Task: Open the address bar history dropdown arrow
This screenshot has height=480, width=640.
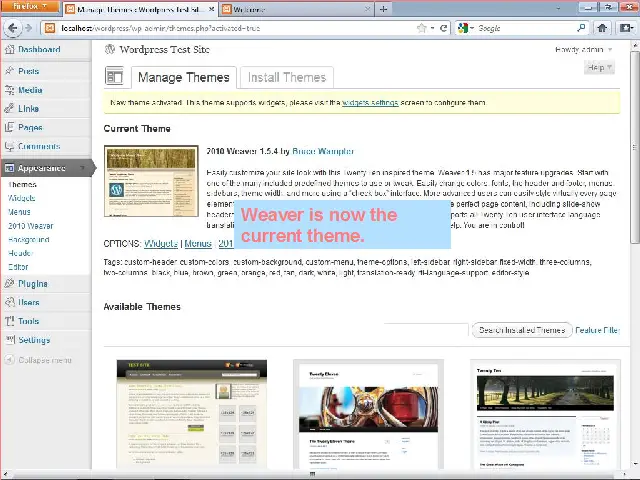Action: coord(433,28)
